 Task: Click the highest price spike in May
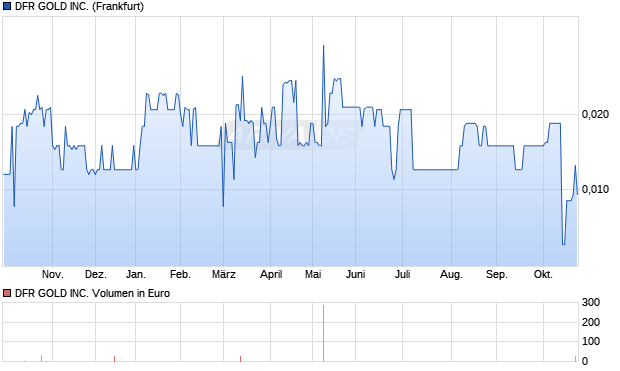coord(323,46)
